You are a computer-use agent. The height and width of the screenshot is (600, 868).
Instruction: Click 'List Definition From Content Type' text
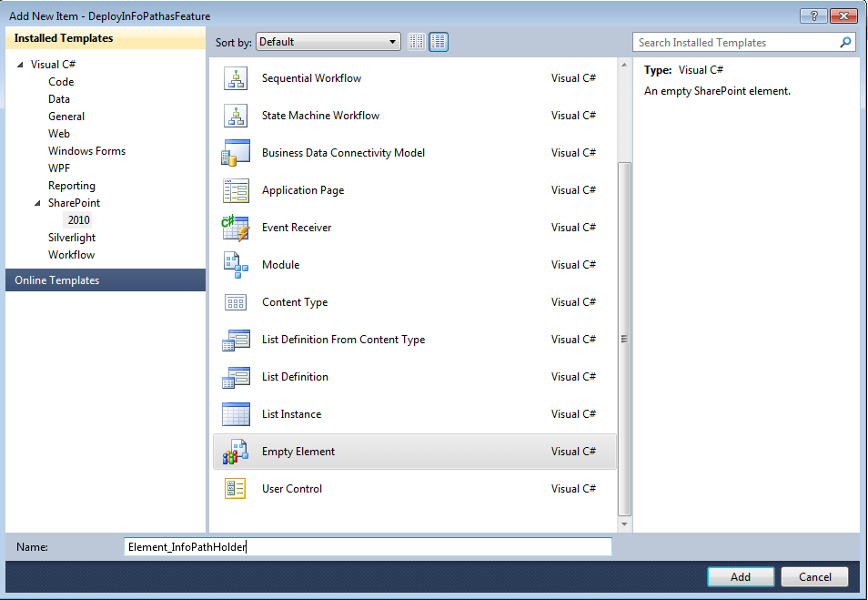[343, 340]
